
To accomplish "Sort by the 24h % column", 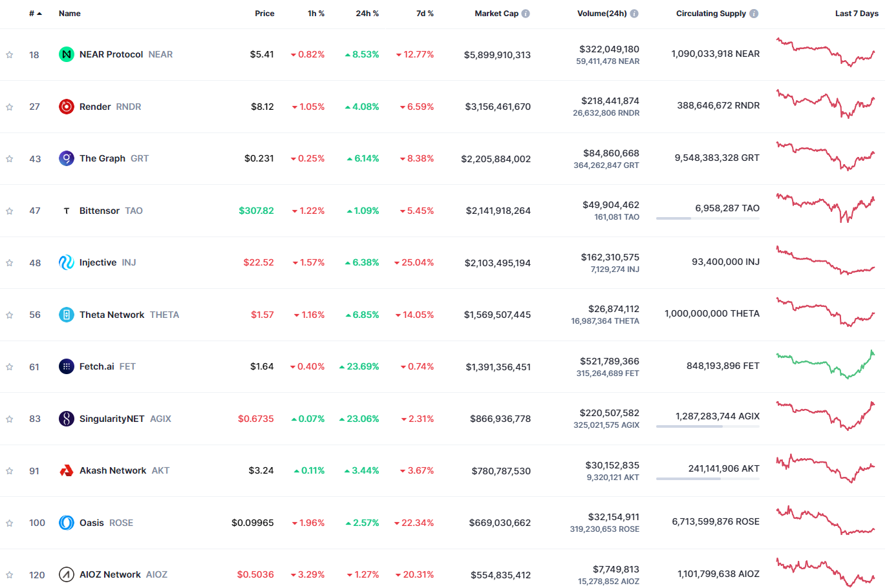I will pyautogui.click(x=367, y=14).
